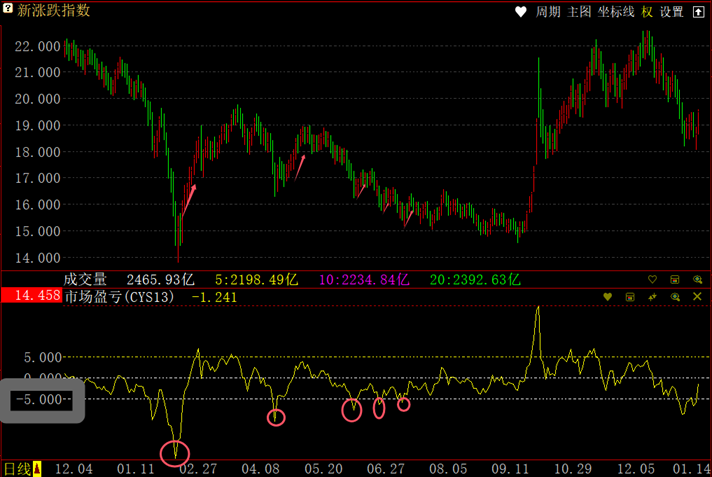Click the 成交量 indicator name
Screen dimensions: 712x477
point(85,279)
